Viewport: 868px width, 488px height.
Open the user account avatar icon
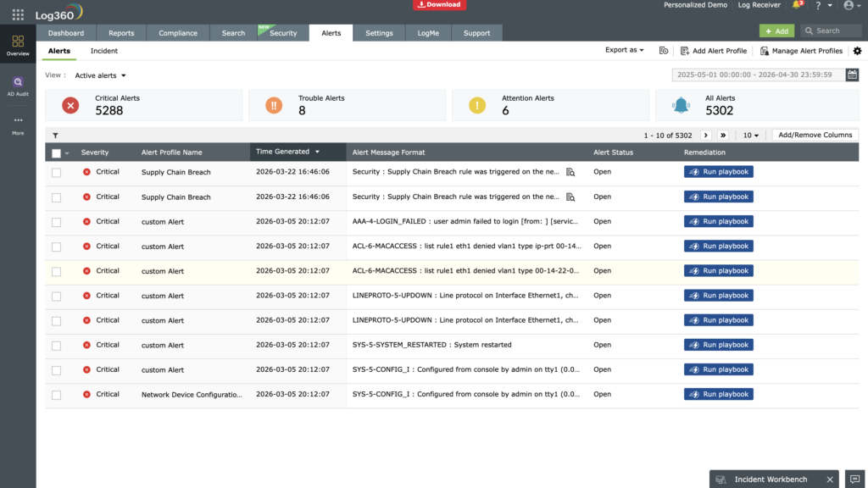click(x=849, y=6)
